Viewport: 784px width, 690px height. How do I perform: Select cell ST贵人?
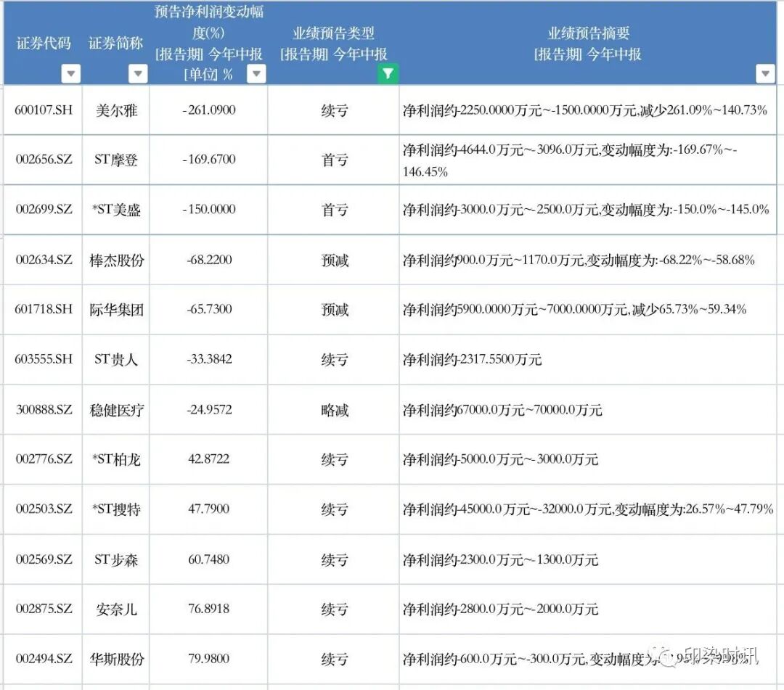coord(115,359)
